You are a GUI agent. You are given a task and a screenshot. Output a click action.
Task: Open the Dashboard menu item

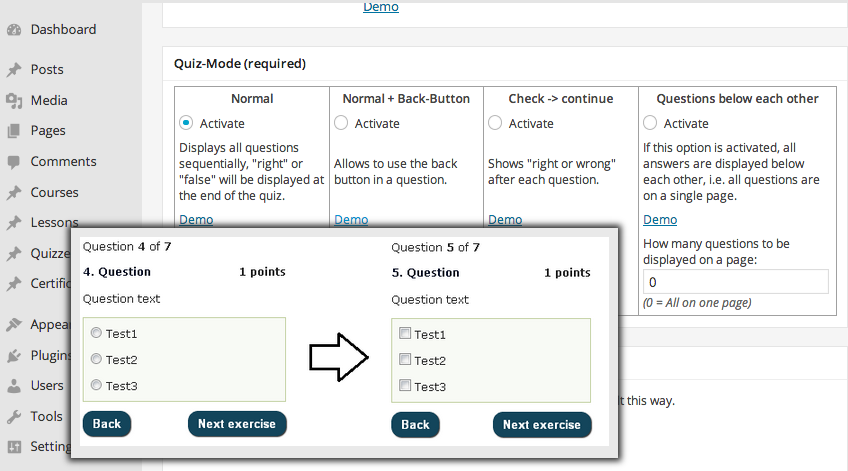coord(63,30)
